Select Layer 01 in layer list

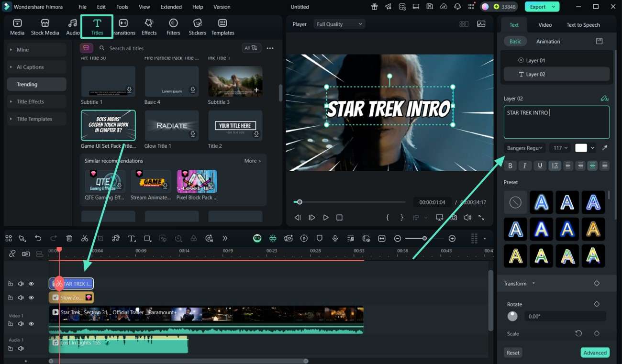pyautogui.click(x=556, y=60)
